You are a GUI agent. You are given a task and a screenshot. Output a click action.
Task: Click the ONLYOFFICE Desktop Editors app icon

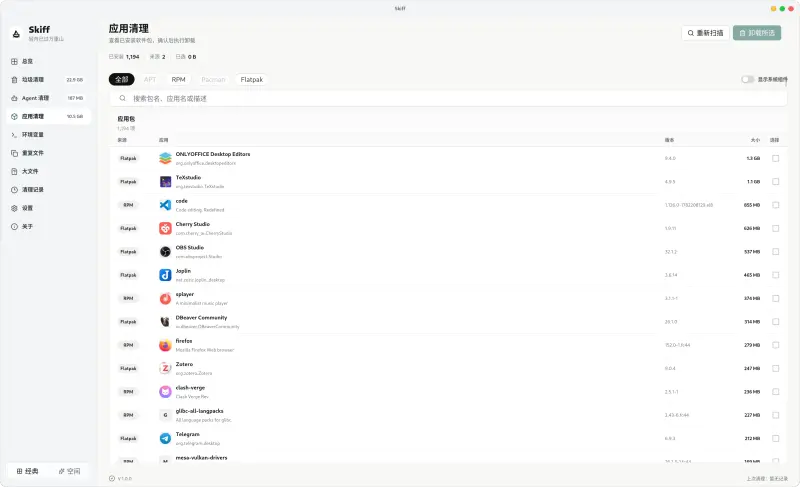click(165, 158)
